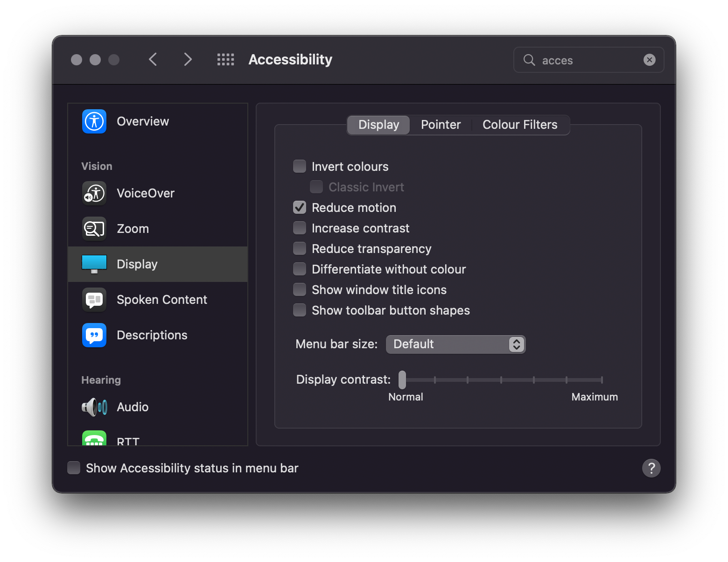Open the RTT phone icon

(x=94, y=439)
